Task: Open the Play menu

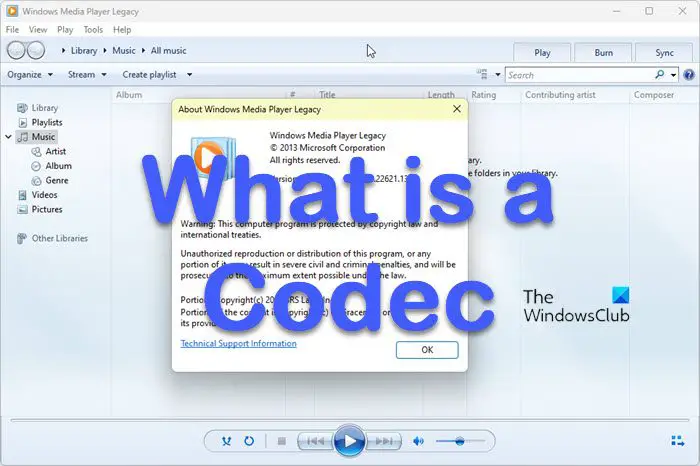Action: (65, 30)
